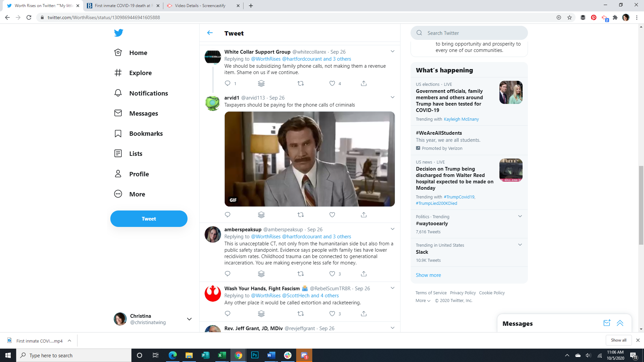The width and height of the screenshot is (644, 362).
Task: Click Show more under What's happening
Action: 428,275
